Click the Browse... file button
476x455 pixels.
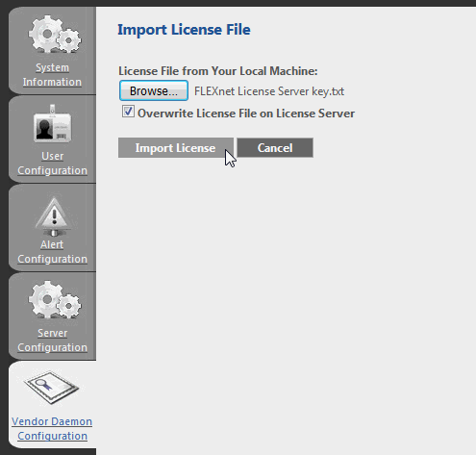click(154, 90)
